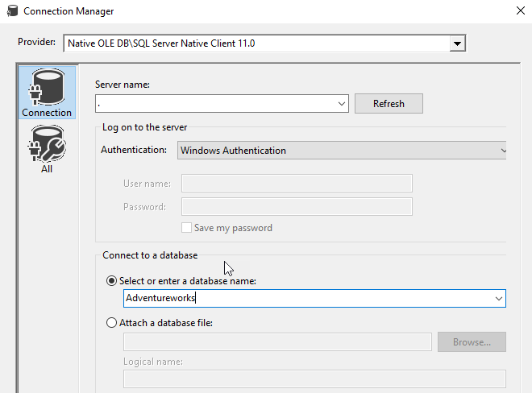Toggle the Save my password checkbox
Screen dimensions: 532x393
tap(186, 228)
